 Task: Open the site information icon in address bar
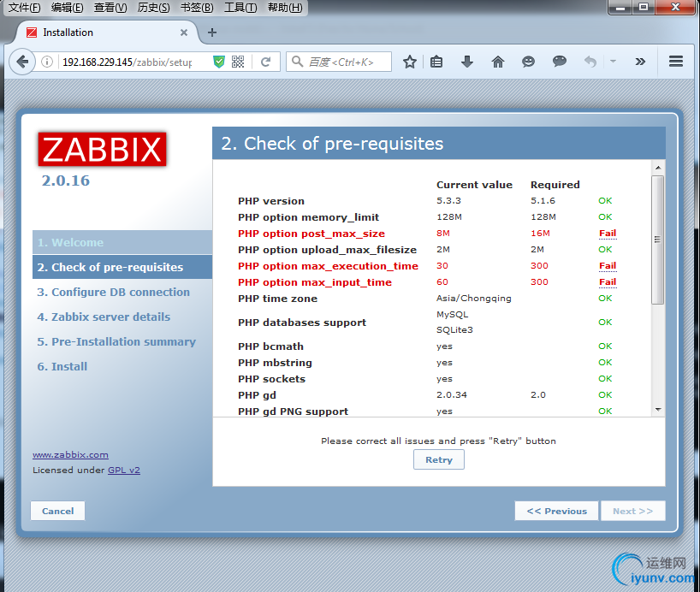tap(47, 62)
